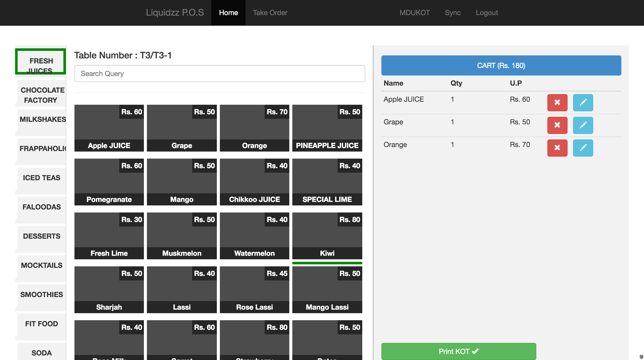This screenshot has width=644, height=360.
Task: Select the Mango Lassi item tile
Action: coord(327,290)
